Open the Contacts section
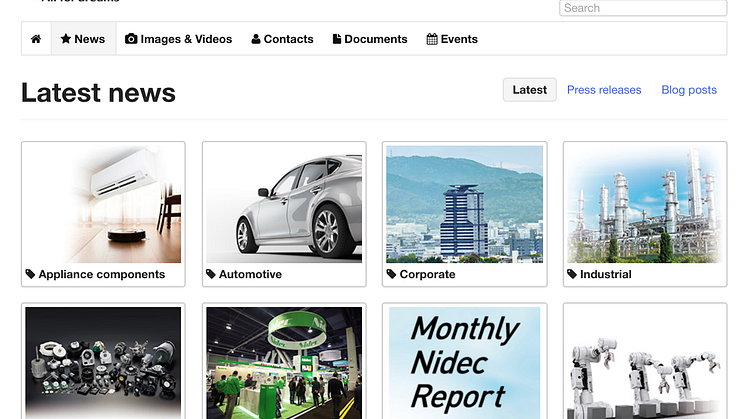 282,39
